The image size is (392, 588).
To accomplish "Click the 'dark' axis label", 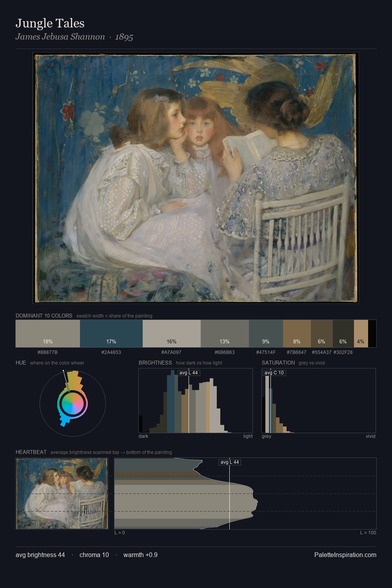I will (143, 436).
